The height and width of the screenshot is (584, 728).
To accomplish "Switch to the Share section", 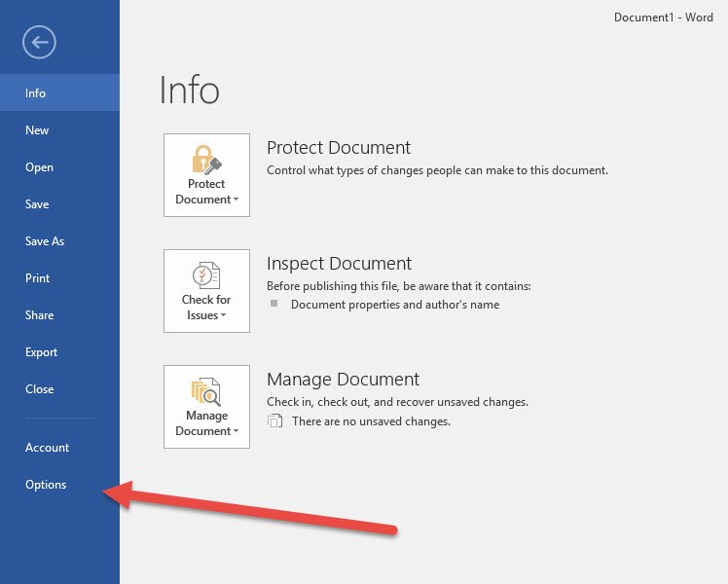I will [x=39, y=315].
